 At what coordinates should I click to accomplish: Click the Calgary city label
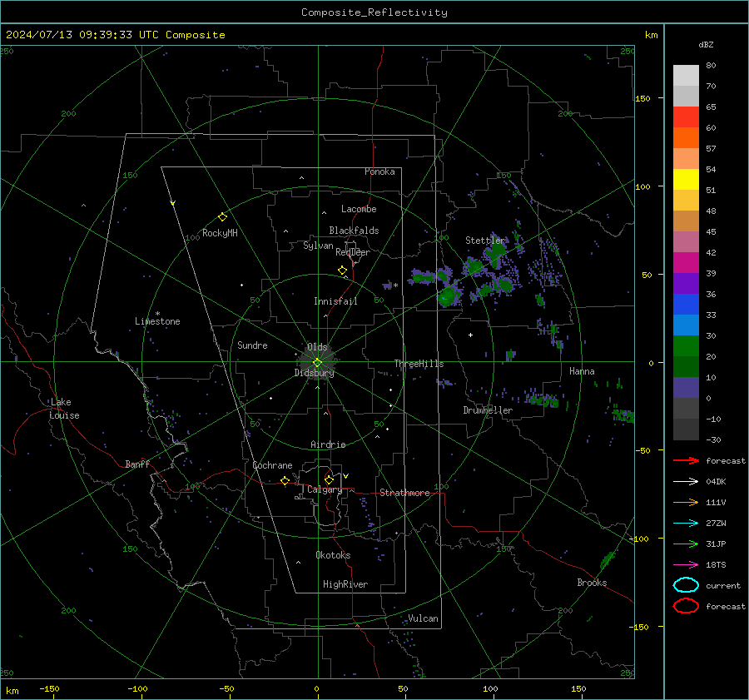[325, 489]
